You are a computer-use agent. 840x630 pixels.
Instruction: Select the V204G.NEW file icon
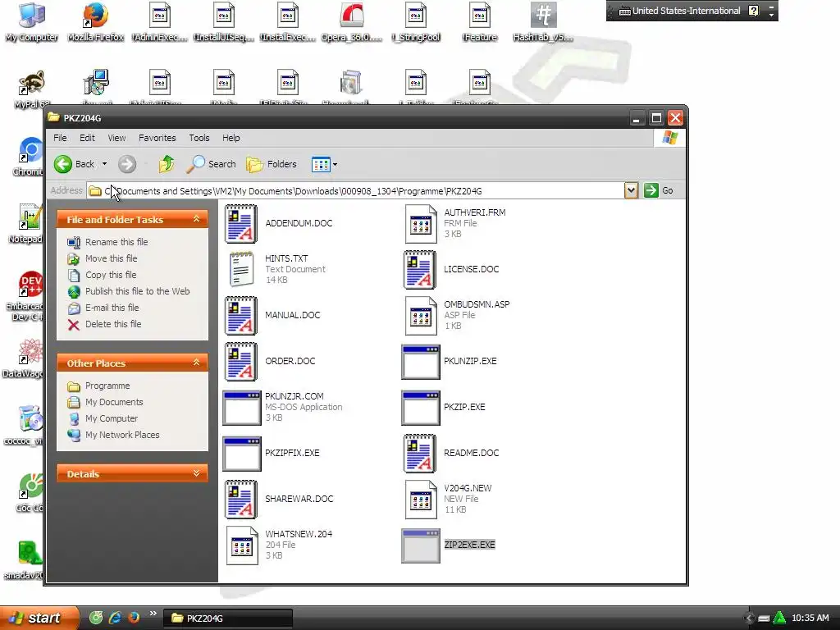coord(421,500)
